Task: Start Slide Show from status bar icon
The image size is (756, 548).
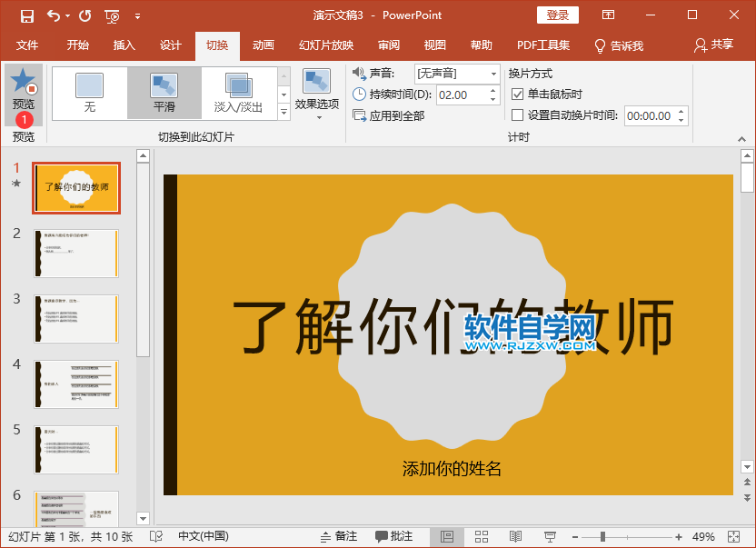Action: [550, 536]
